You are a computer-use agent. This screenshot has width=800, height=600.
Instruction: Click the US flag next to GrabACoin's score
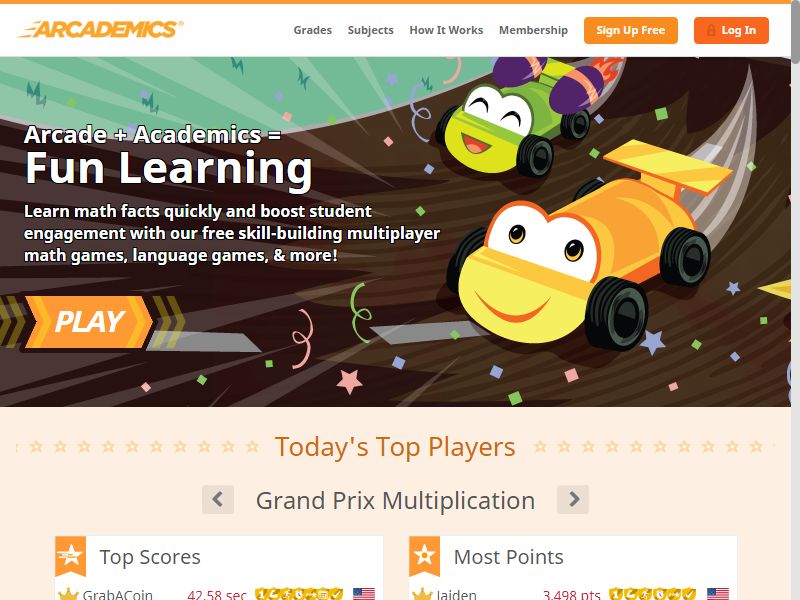click(x=364, y=594)
